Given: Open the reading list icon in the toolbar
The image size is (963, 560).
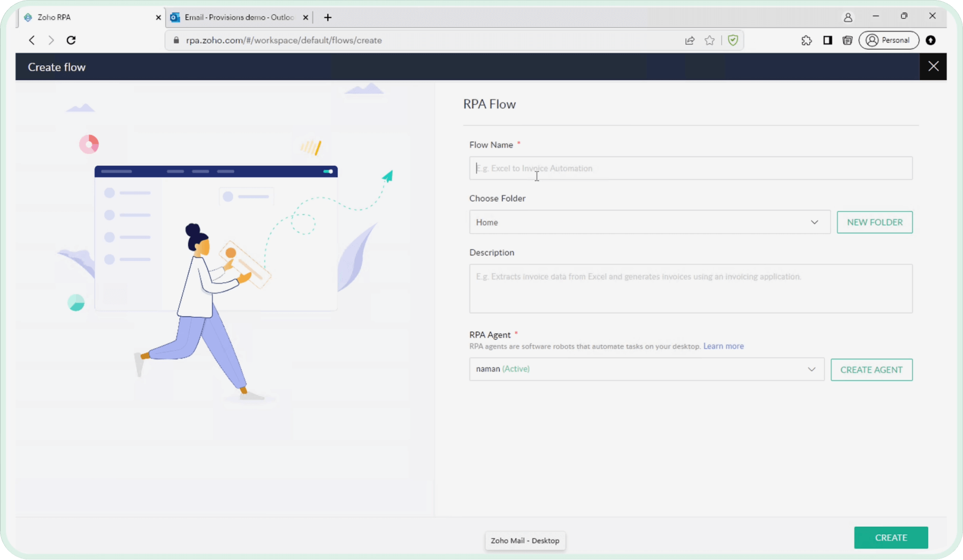Looking at the screenshot, I should tap(847, 40).
